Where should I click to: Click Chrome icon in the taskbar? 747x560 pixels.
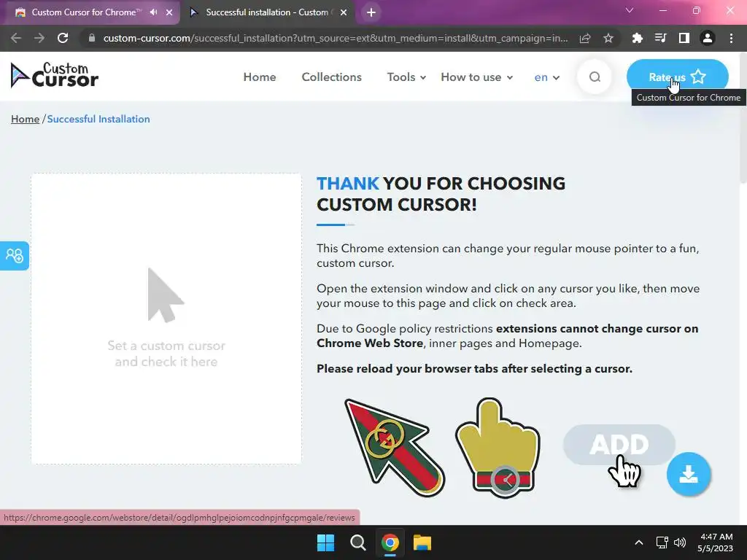390,542
